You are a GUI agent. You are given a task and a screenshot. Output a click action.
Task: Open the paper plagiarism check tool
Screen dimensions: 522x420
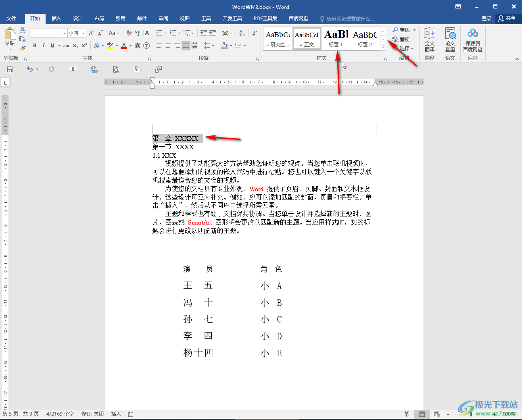click(x=450, y=40)
